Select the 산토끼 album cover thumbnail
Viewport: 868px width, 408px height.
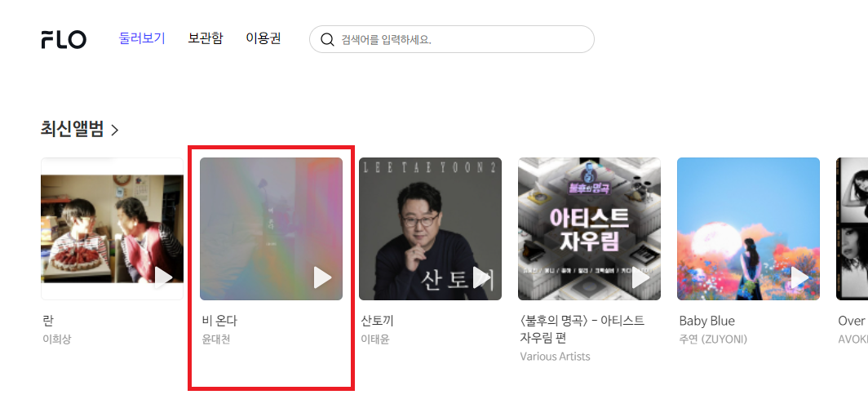[x=430, y=228]
